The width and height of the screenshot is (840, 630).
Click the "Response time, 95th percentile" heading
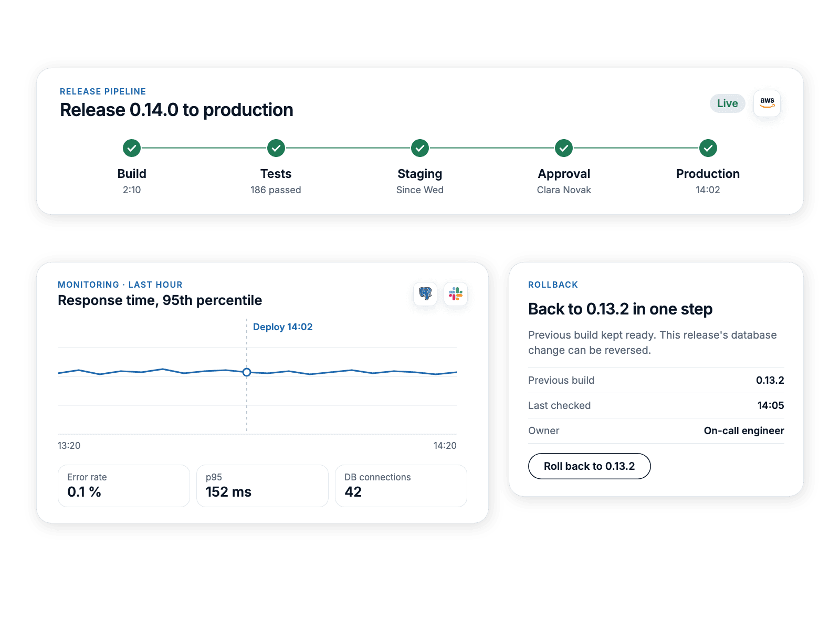(x=160, y=300)
